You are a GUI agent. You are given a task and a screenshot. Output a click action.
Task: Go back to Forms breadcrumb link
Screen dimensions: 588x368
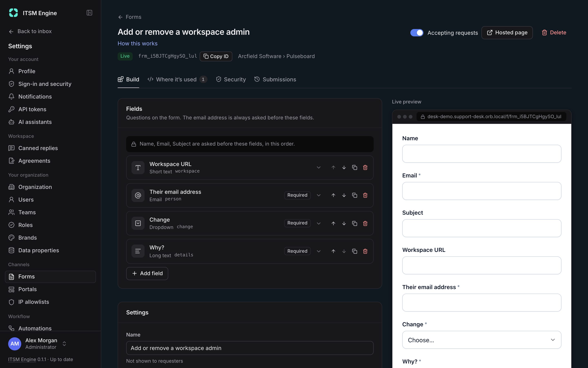(x=130, y=17)
